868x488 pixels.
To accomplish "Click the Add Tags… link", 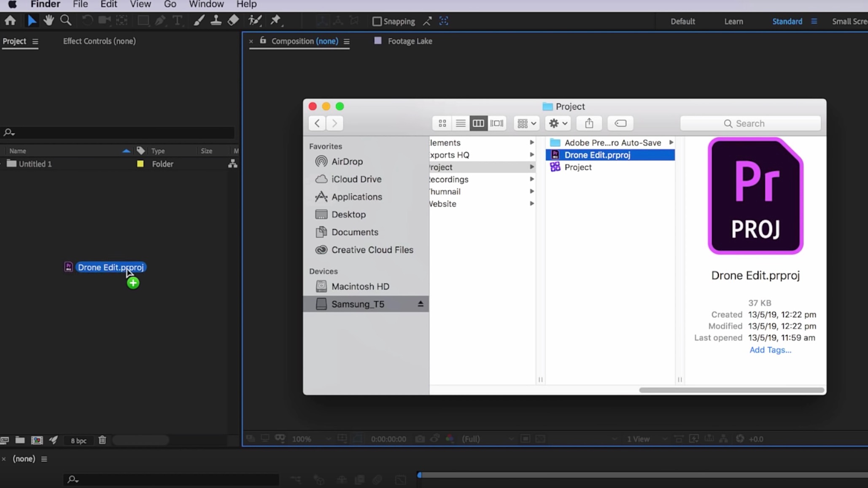I will click(x=770, y=350).
